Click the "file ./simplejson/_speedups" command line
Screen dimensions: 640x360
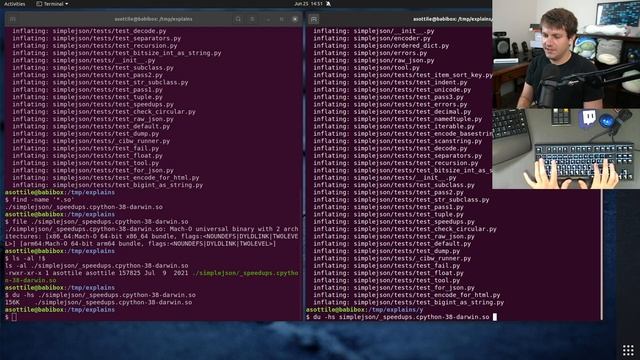[97, 222]
